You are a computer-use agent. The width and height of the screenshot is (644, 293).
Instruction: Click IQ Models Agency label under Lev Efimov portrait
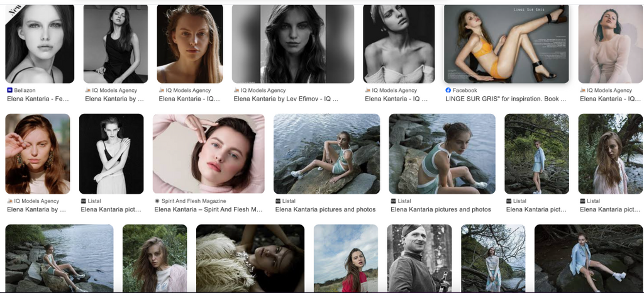coord(264,91)
